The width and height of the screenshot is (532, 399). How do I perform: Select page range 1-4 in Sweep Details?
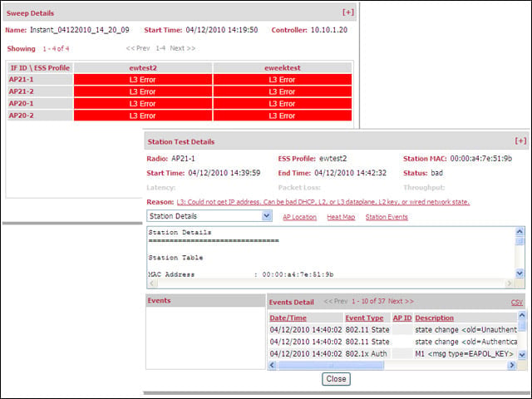(x=160, y=48)
